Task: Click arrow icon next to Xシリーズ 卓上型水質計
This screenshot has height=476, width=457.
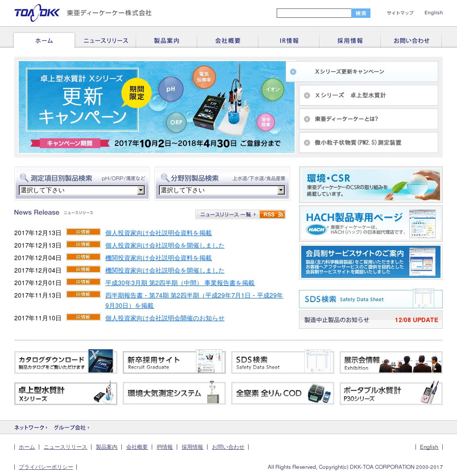Action: click(307, 95)
